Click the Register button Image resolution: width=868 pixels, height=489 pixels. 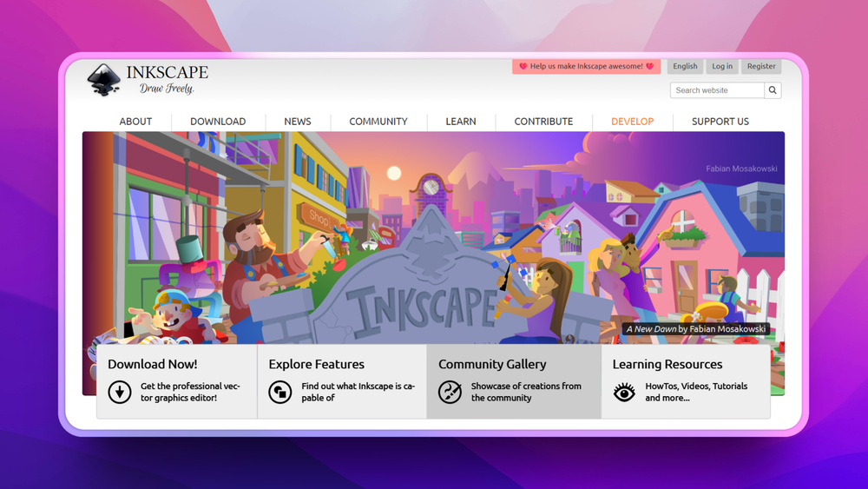coord(762,67)
